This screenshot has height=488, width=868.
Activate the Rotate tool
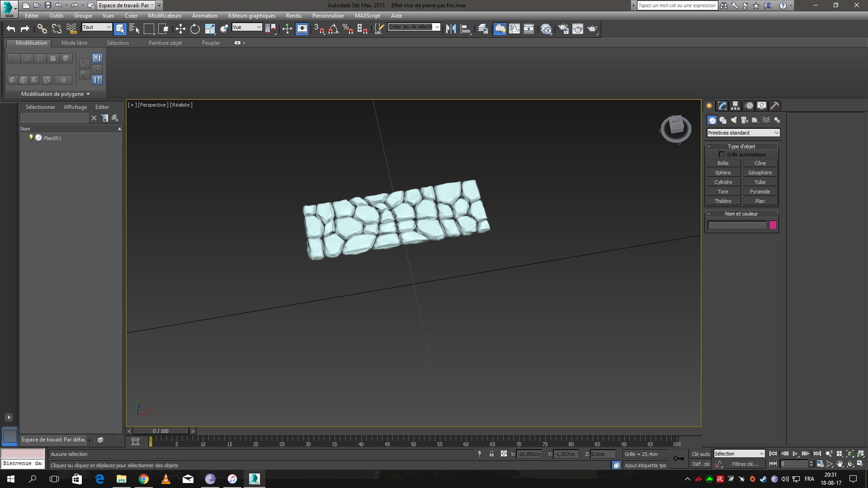(195, 29)
